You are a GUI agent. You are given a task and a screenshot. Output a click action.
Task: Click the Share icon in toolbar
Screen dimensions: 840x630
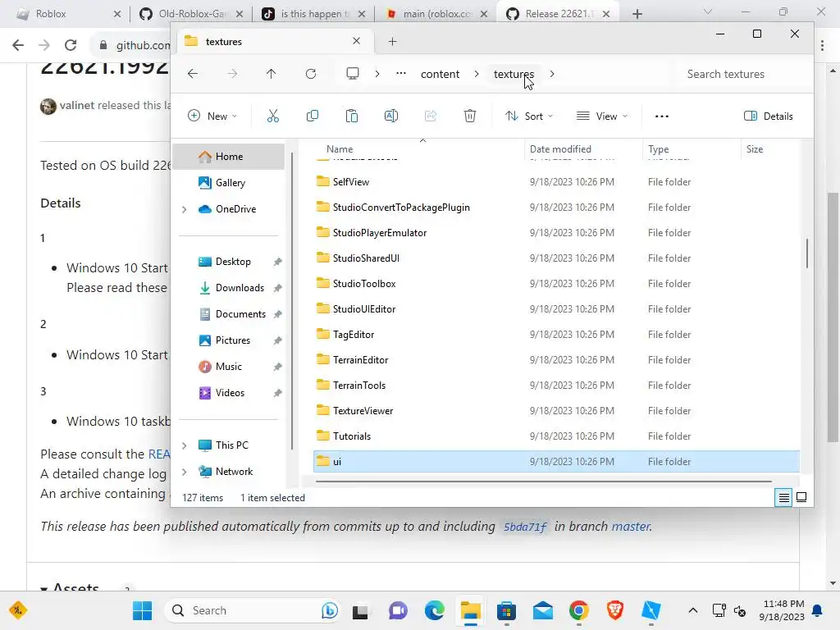tap(431, 116)
